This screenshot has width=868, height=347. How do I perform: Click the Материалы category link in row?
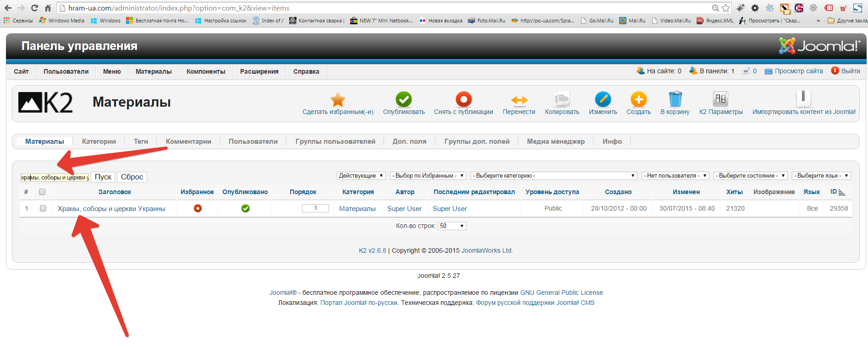[x=357, y=209]
